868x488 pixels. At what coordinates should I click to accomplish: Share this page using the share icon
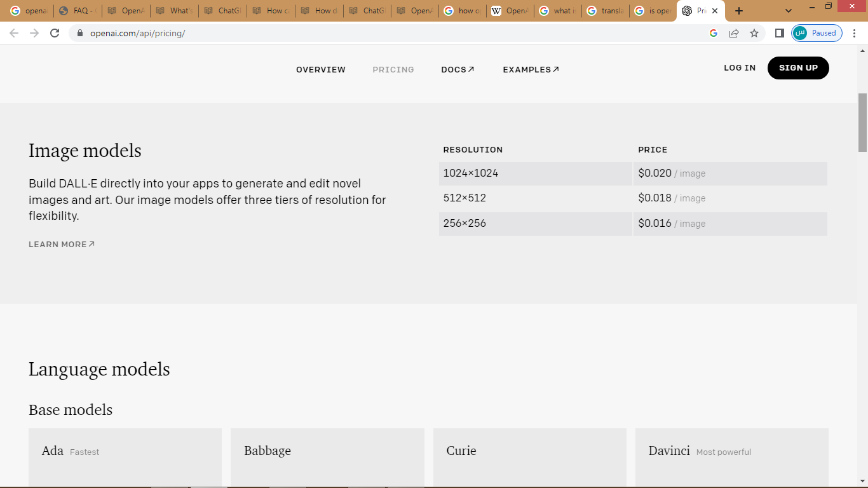(734, 33)
